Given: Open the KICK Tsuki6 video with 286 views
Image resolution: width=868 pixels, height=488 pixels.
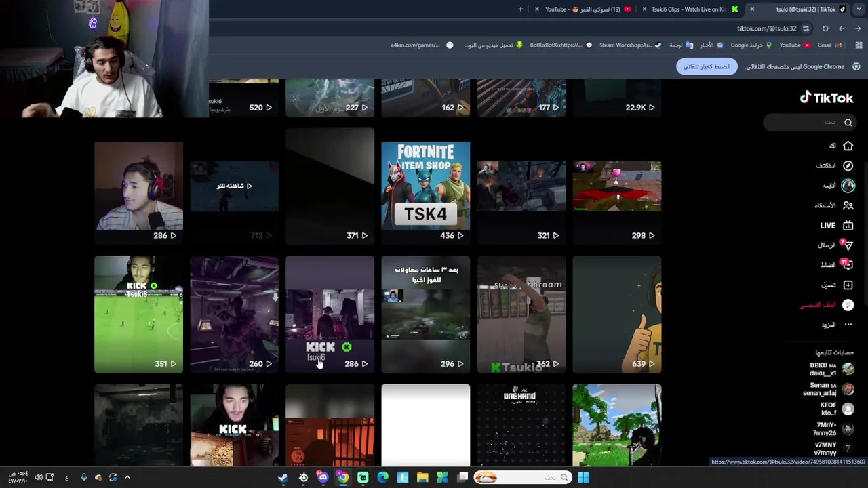Looking at the screenshot, I should click(330, 314).
